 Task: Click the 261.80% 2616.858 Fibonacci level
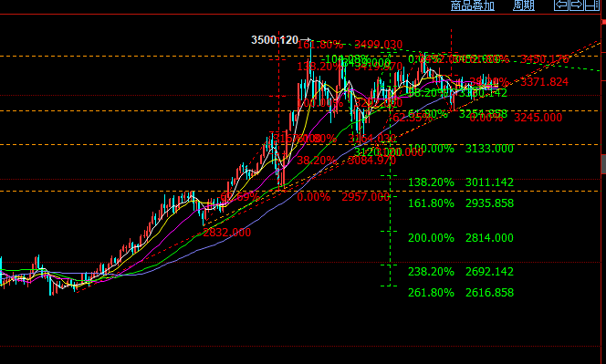click(x=461, y=293)
